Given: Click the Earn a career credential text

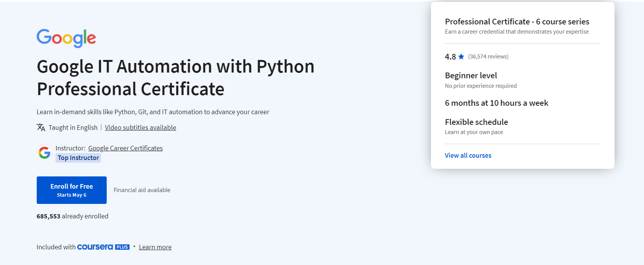Looking at the screenshot, I should click(517, 32).
